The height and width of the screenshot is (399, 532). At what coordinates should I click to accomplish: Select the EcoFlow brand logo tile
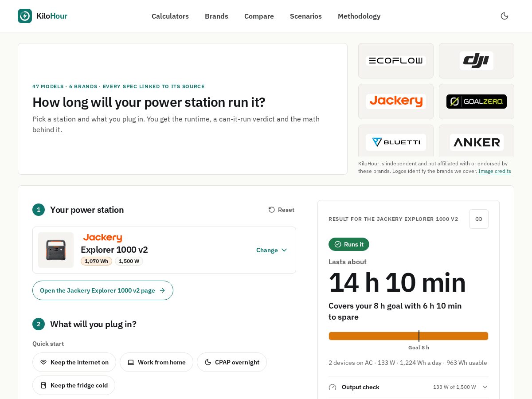[396, 61]
